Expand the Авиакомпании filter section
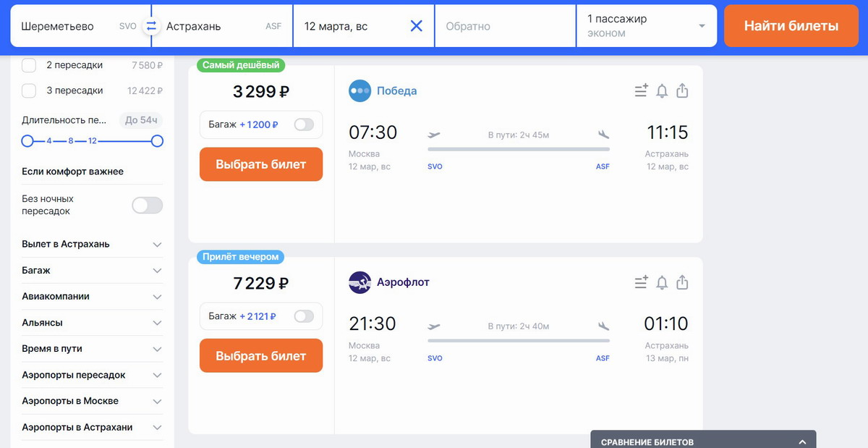The width and height of the screenshot is (868, 448). coord(93,296)
